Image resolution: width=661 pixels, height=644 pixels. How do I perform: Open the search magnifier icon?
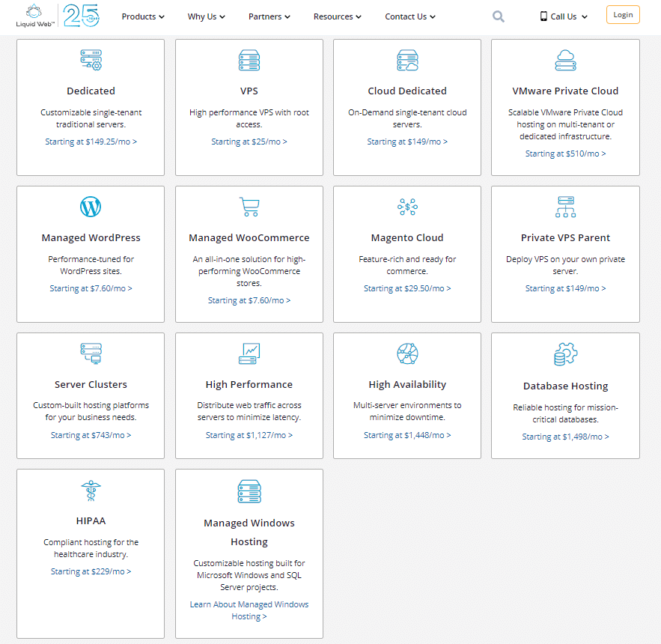499,16
